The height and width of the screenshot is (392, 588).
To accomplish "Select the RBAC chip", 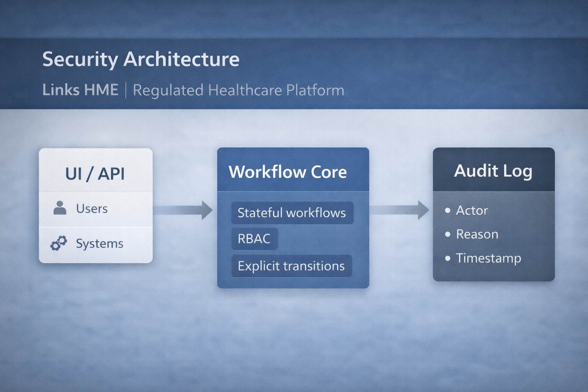I will point(254,239).
